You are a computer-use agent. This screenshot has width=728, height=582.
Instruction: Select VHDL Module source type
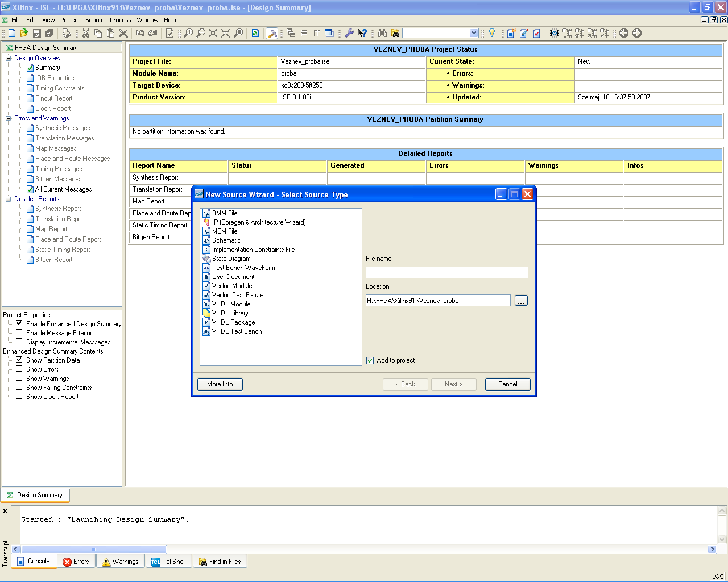(231, 304)
